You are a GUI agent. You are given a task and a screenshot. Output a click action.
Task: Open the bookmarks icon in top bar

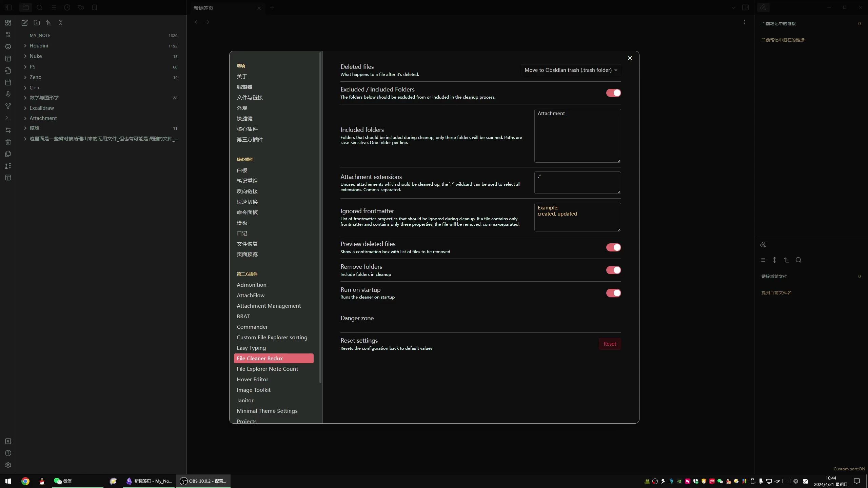(95, 7)
